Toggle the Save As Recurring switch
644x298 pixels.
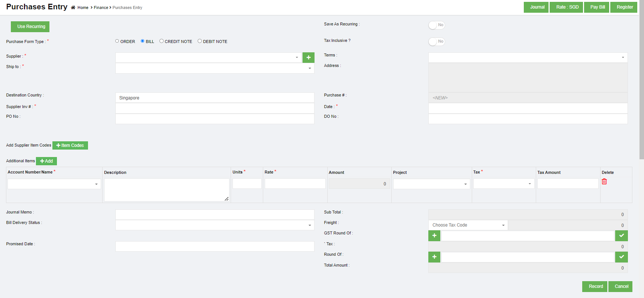[436, 25]
